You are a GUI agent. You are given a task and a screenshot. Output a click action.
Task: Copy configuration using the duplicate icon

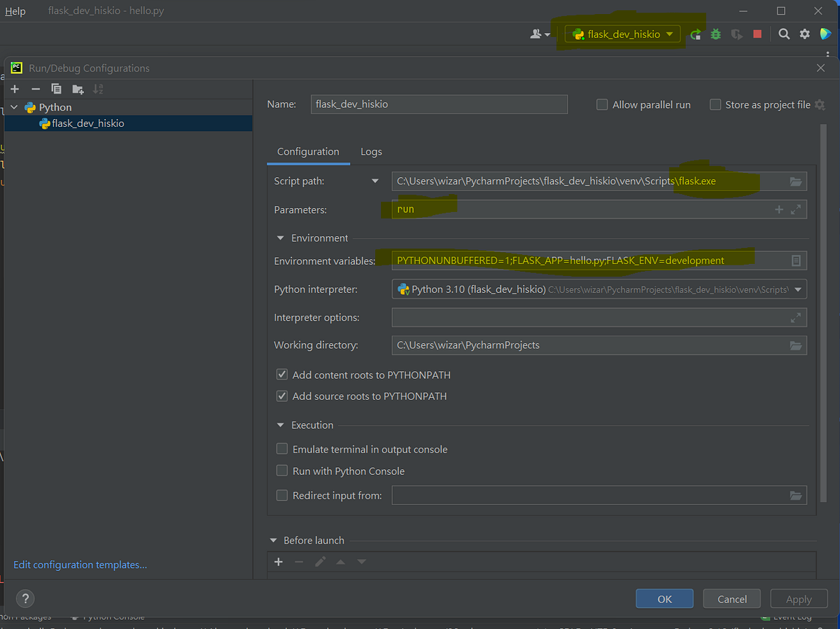(57, 89)
